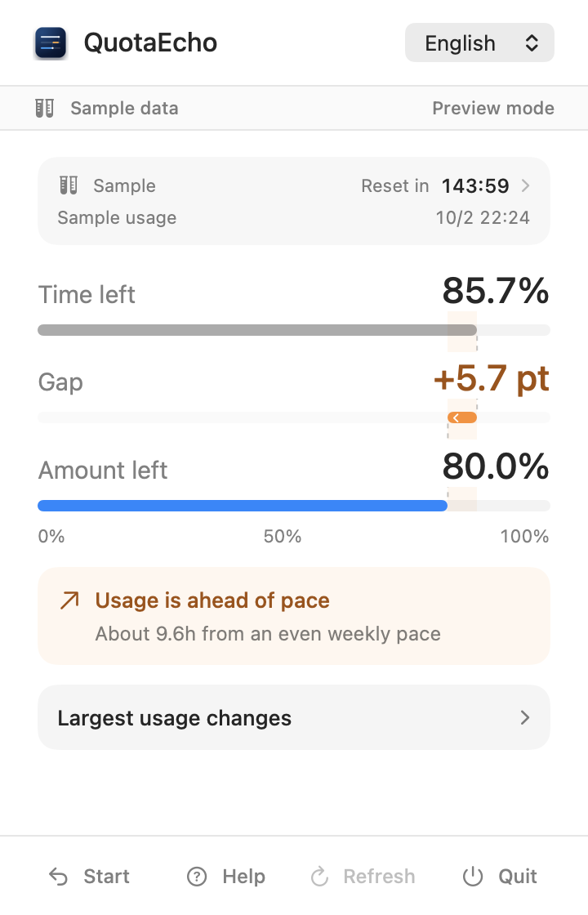Click the blue Amount left progress bar
The width and height of the screenshot is (588, 915).
click(x=243, y=506)
